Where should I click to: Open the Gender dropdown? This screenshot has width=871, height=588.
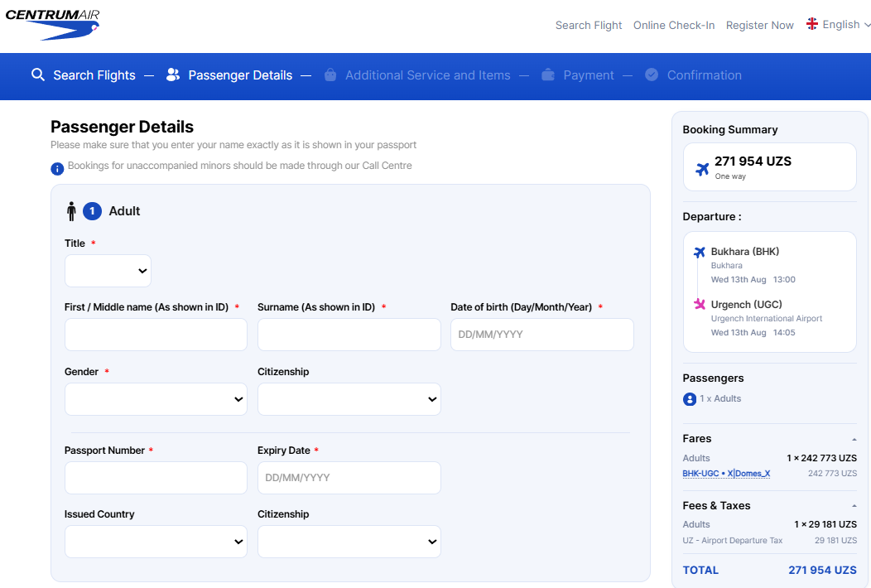click(156, 399)
